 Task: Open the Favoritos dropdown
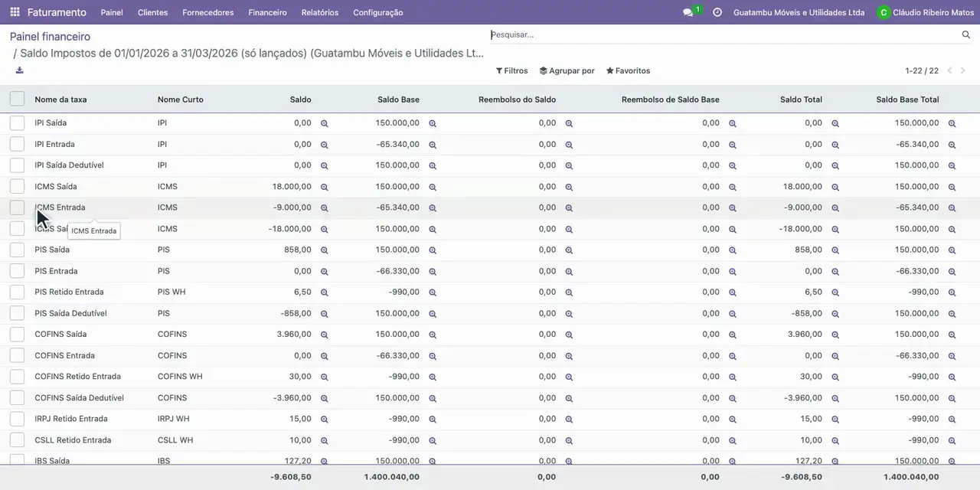628,70
